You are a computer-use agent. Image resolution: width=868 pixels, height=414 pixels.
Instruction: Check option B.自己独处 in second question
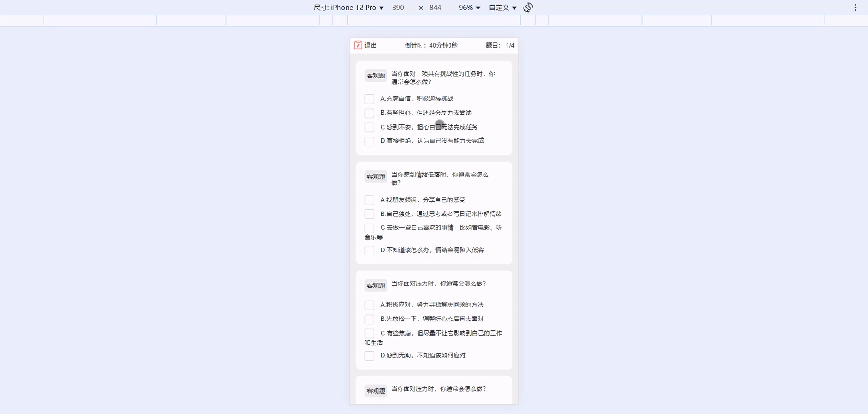pos(369,214)
